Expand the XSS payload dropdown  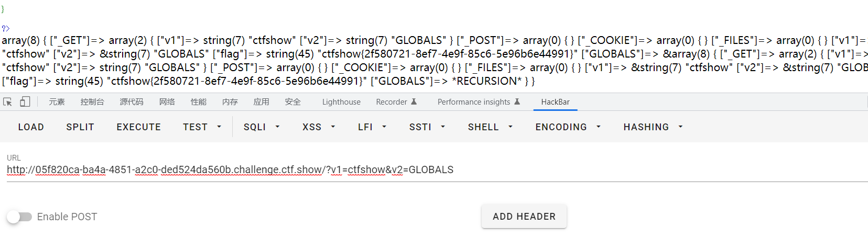(x=319, y=127)
